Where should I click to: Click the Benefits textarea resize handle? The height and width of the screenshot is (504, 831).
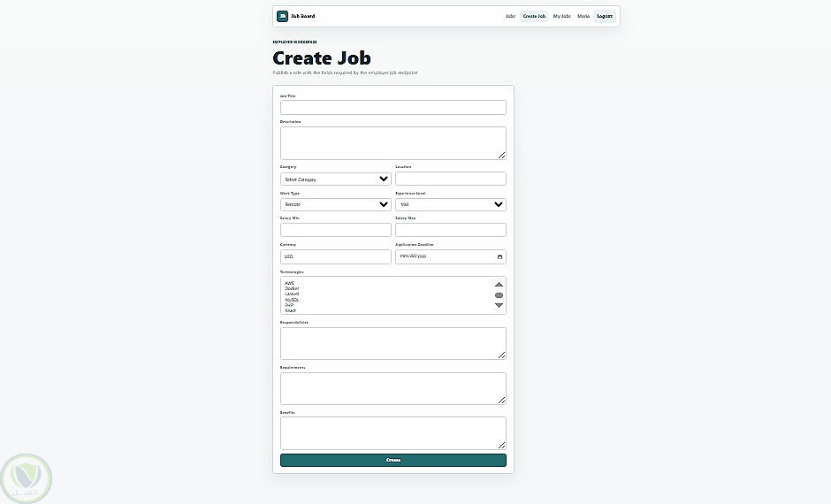click(x=501, y=445)
